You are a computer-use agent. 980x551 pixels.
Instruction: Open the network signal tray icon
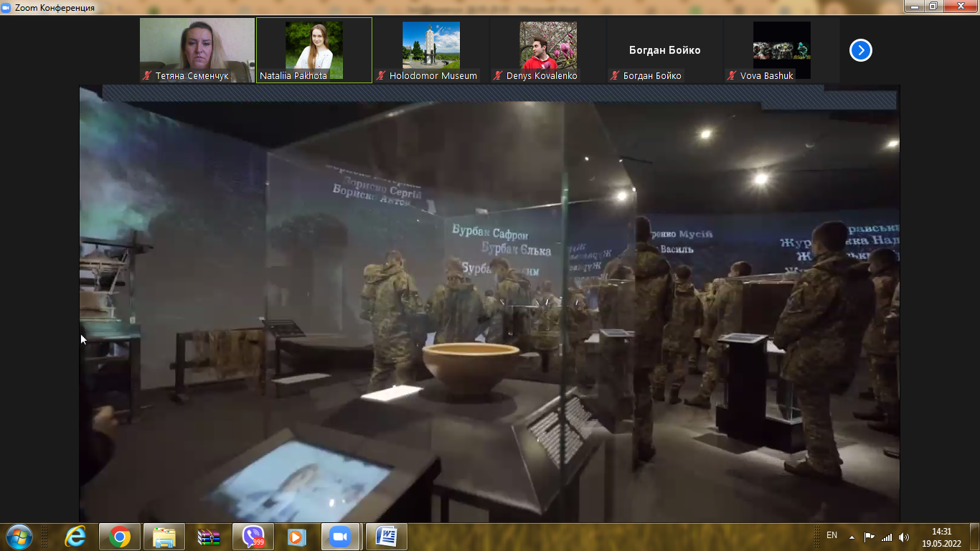click(x=887, y=537)
